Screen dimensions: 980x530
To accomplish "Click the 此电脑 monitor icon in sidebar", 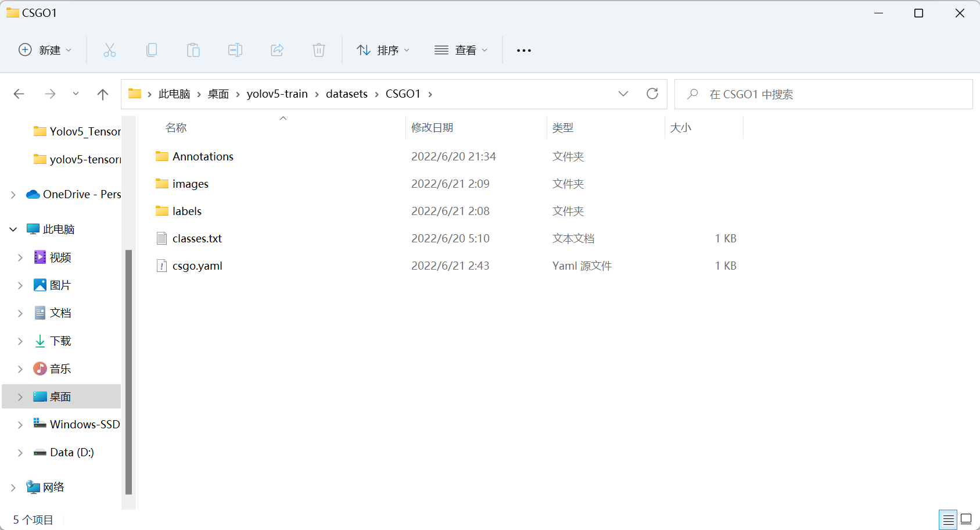I will [33, 229].
